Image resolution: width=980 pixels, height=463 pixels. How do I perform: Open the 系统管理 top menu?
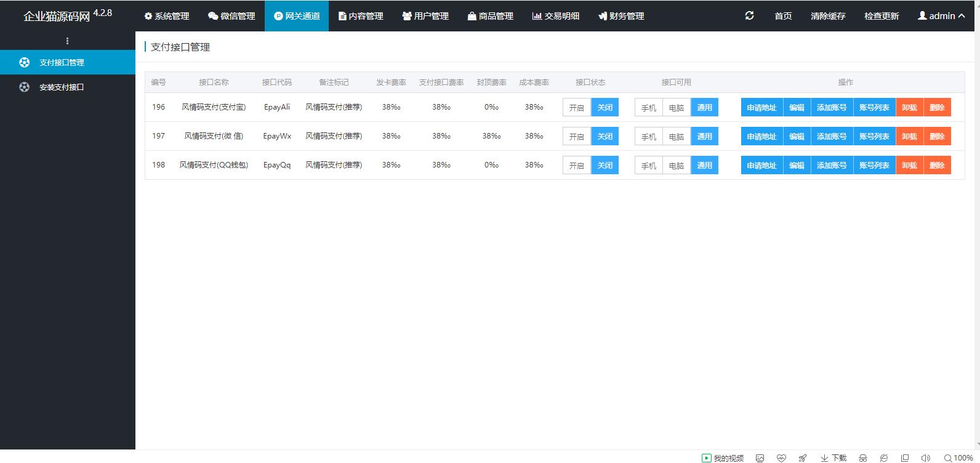click(167, 16)
